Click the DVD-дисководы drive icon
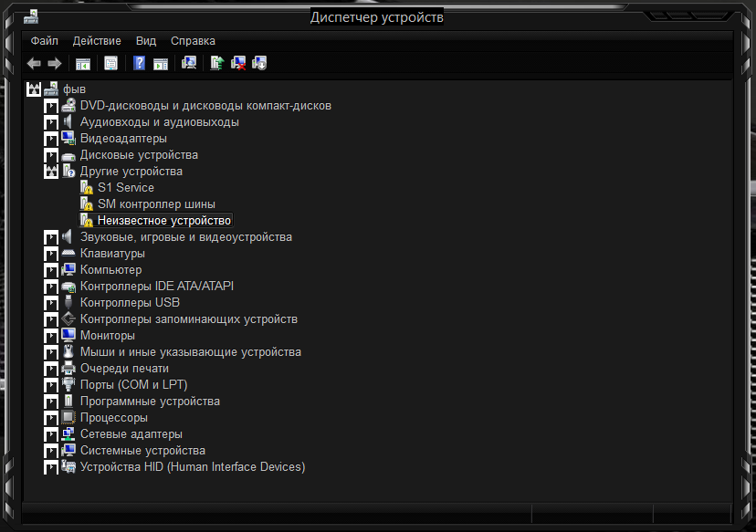Screen dimensions: 756x532 [x=68, y=106]
